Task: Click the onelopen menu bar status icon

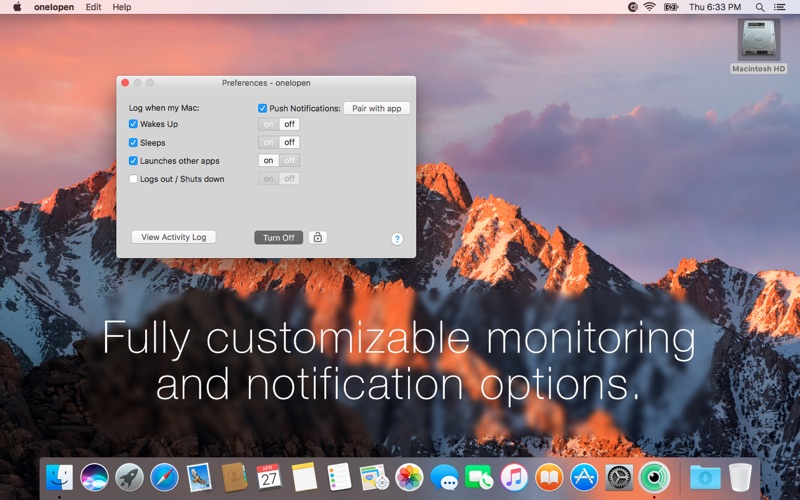Action: point(633,7)
